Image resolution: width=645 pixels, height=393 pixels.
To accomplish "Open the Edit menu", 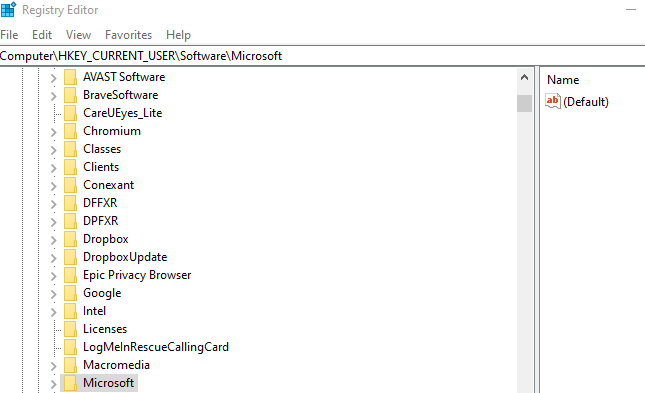I will [42, 35].
